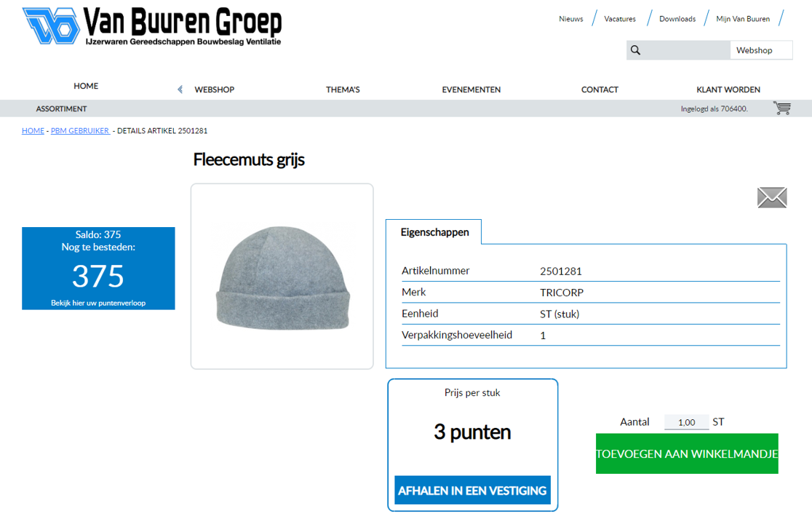Click 'Ingelogd als 706400.' text
The width and height of the screenshot is (812, 524).
coord(714,108)
